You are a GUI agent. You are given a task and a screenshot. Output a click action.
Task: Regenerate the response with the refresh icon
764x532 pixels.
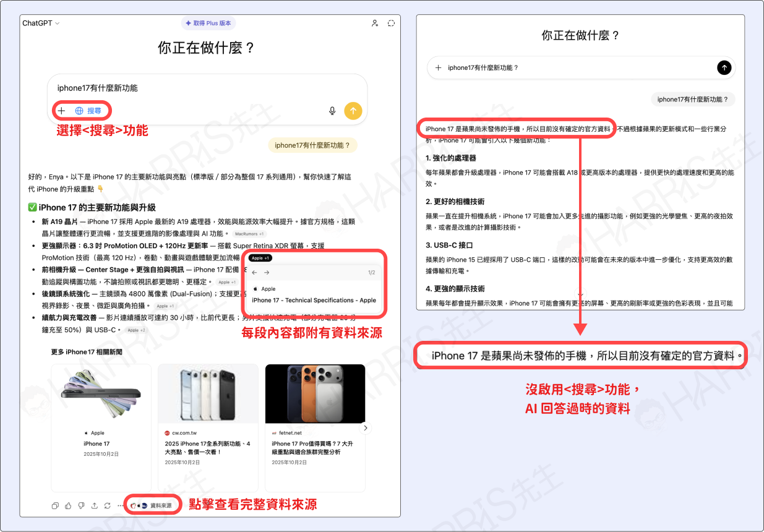coord(107,505)
